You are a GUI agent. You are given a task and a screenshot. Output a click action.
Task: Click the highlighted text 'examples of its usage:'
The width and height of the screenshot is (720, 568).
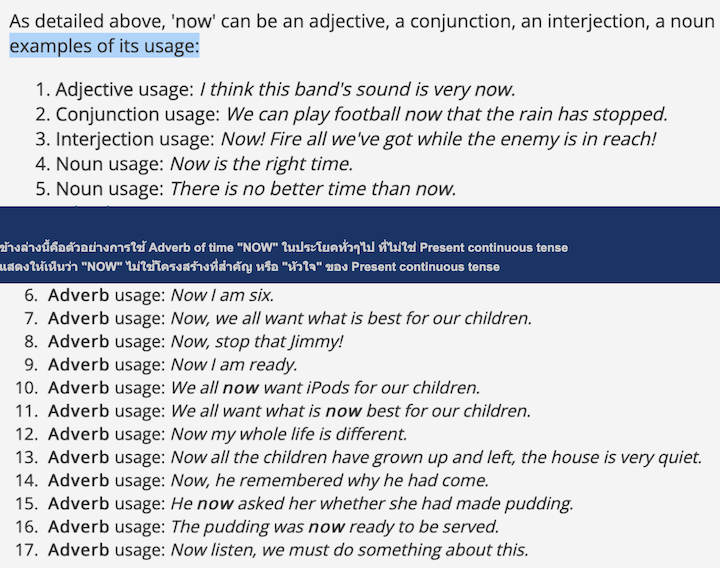104,46
